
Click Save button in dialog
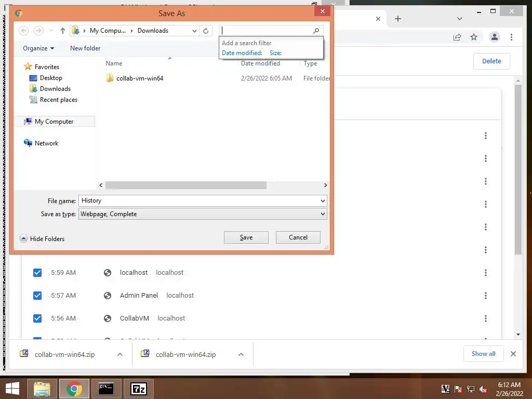(x=246, y=237)
